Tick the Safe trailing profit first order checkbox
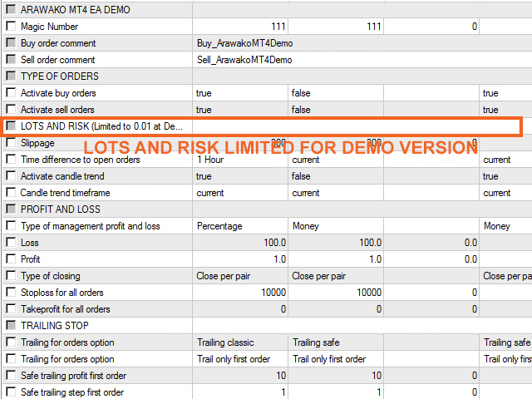This screenshot has width=532, height=399. click(11, 375)
